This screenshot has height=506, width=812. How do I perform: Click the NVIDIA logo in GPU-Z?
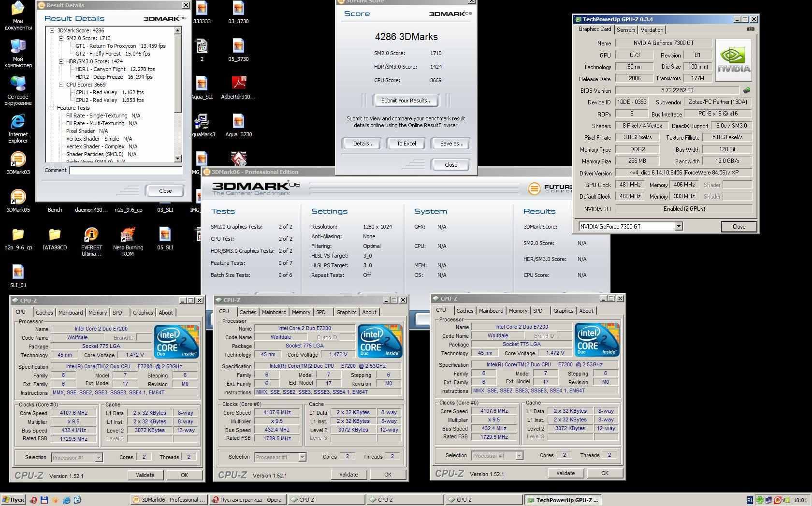coord(734,60)
